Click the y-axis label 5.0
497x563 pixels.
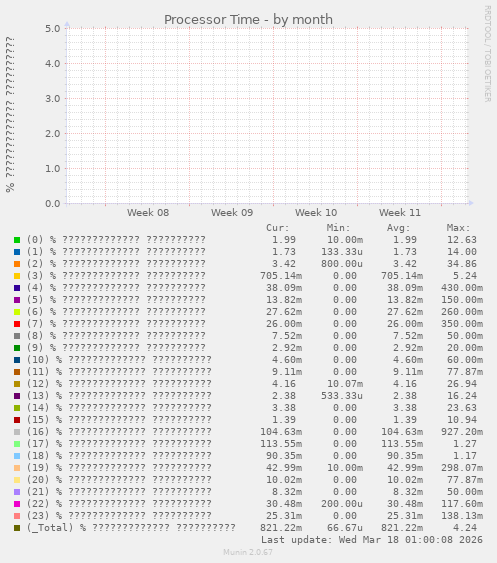click(52, 28)
